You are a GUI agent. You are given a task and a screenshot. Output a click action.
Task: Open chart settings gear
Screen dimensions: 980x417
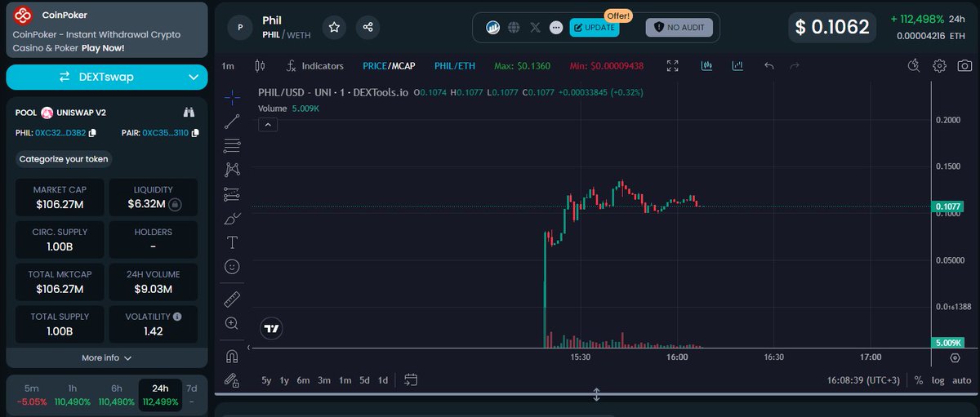(940, 66)
